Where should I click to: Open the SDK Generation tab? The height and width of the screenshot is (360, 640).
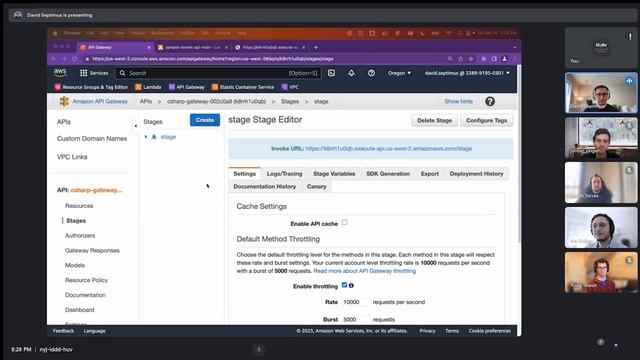(388, 173)
